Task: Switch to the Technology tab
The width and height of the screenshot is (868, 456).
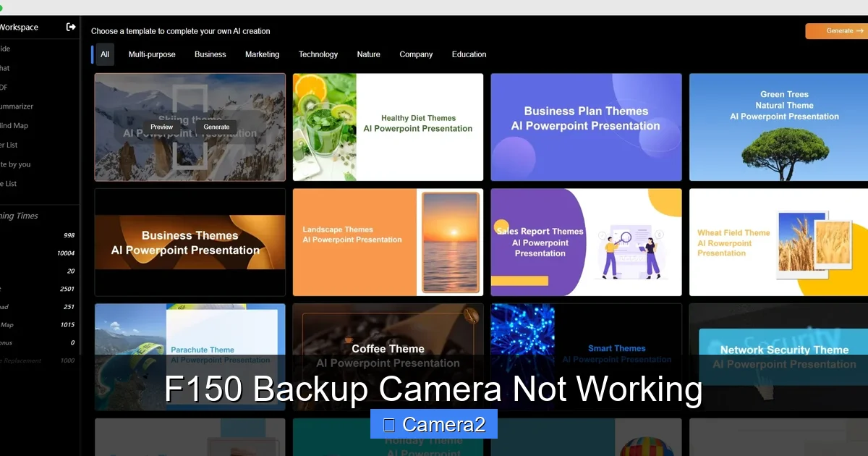Action: (x=318, y=54)
